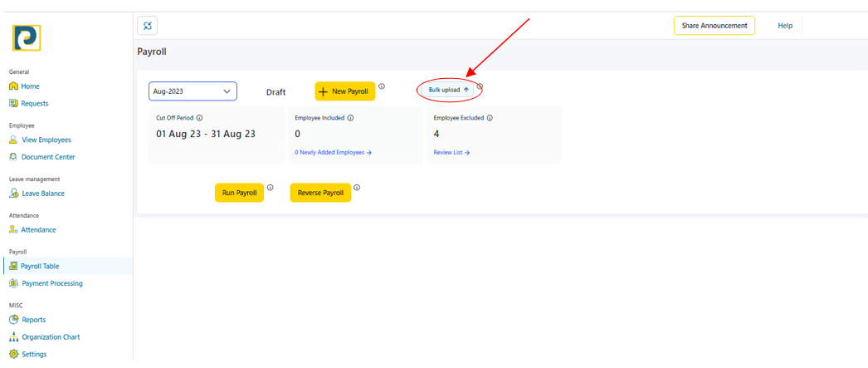Navigate to Organization Chart

51,337
